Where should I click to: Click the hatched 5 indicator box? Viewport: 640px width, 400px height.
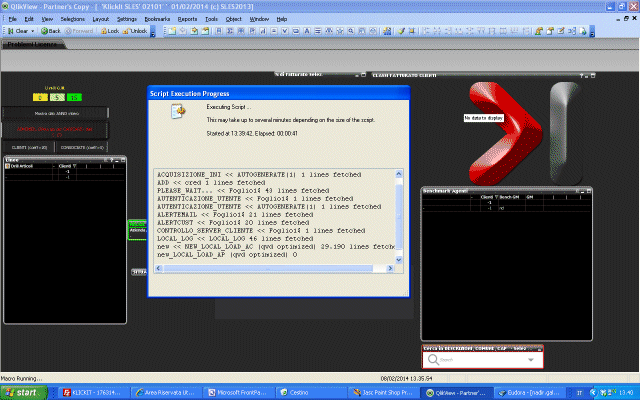[57, 97]
